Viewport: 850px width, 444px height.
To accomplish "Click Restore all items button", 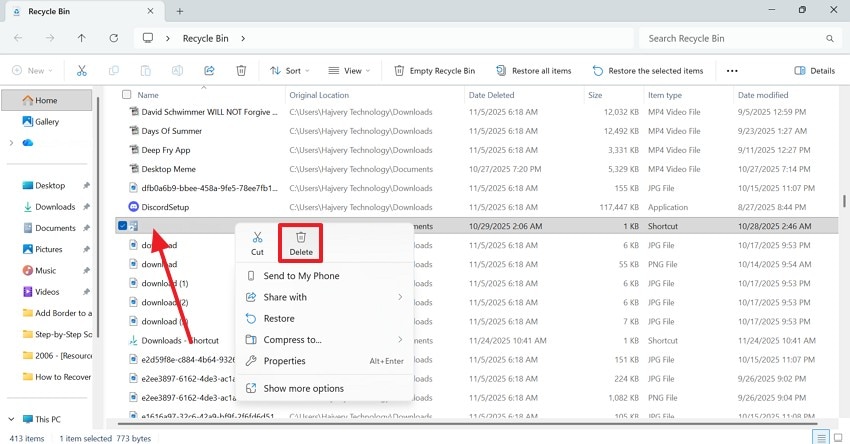I will (x=534, y=70).
